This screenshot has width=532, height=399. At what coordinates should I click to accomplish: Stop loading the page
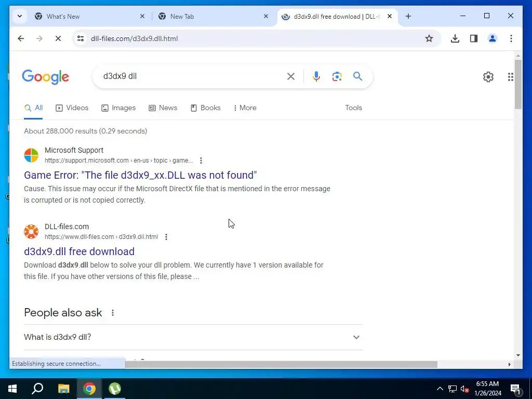point(58,38)
